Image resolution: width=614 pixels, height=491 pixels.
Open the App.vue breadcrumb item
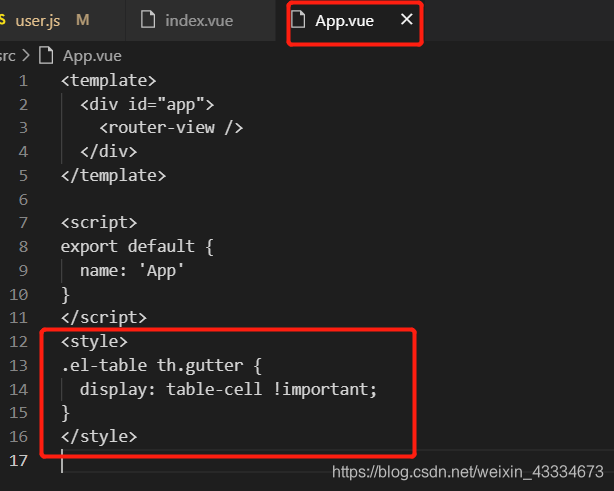[x=92, y=56]
